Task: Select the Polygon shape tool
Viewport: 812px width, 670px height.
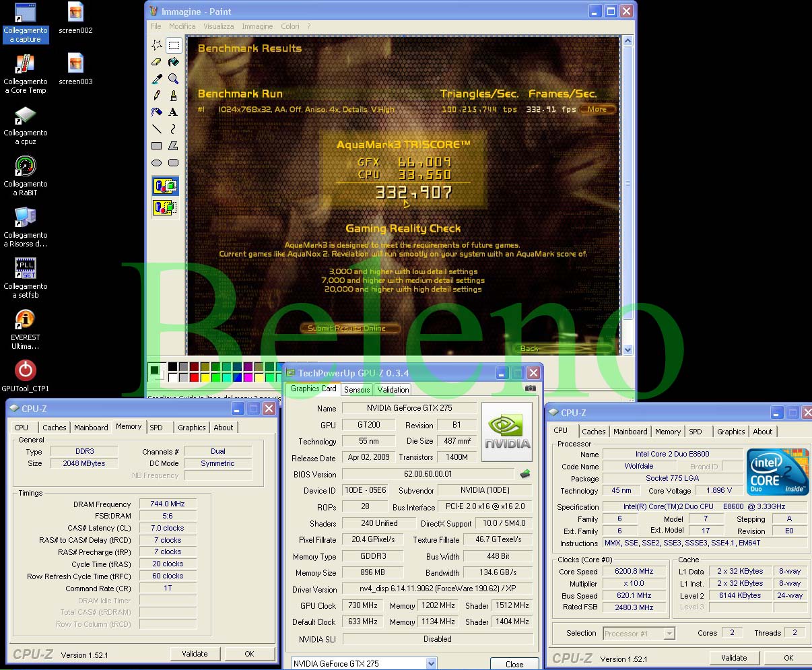Action: pyautogui.click(x=174, y=145)
